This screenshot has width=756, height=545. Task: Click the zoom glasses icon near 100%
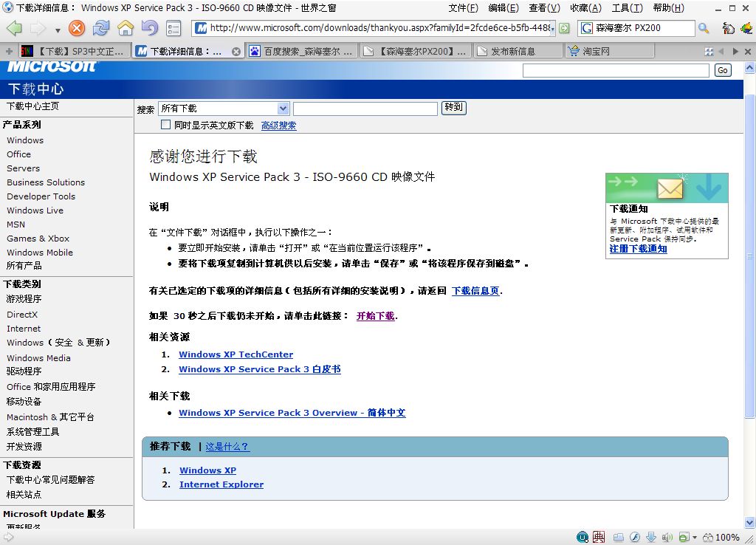click(708, 537)
